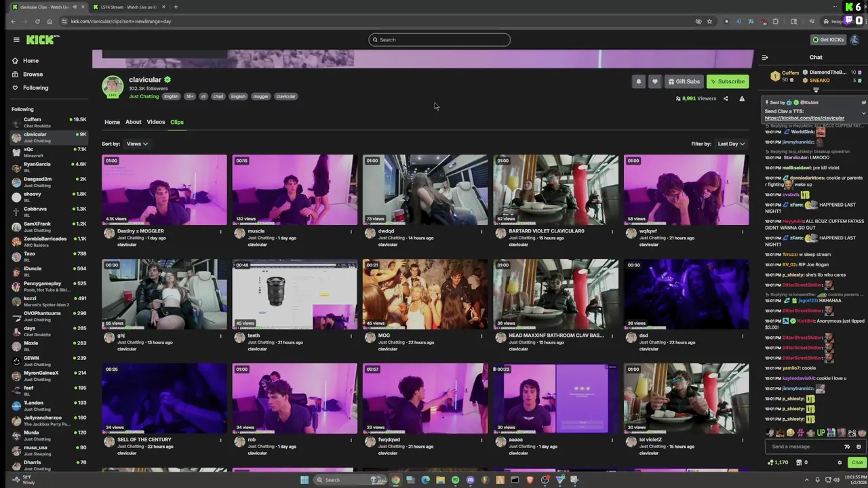
Task: Open Browse in the sidebar
Action: pos(33,75)
